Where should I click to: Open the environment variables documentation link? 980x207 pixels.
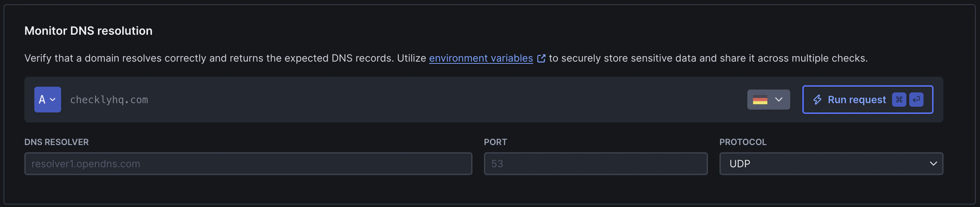coord(481,58)
